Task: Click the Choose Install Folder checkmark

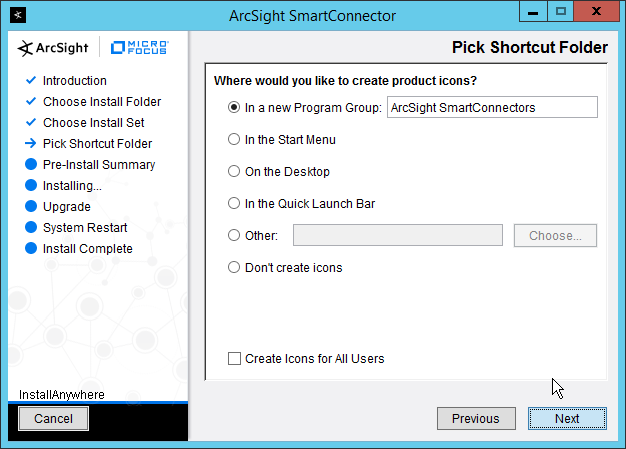Action: (x=30, y=102)
